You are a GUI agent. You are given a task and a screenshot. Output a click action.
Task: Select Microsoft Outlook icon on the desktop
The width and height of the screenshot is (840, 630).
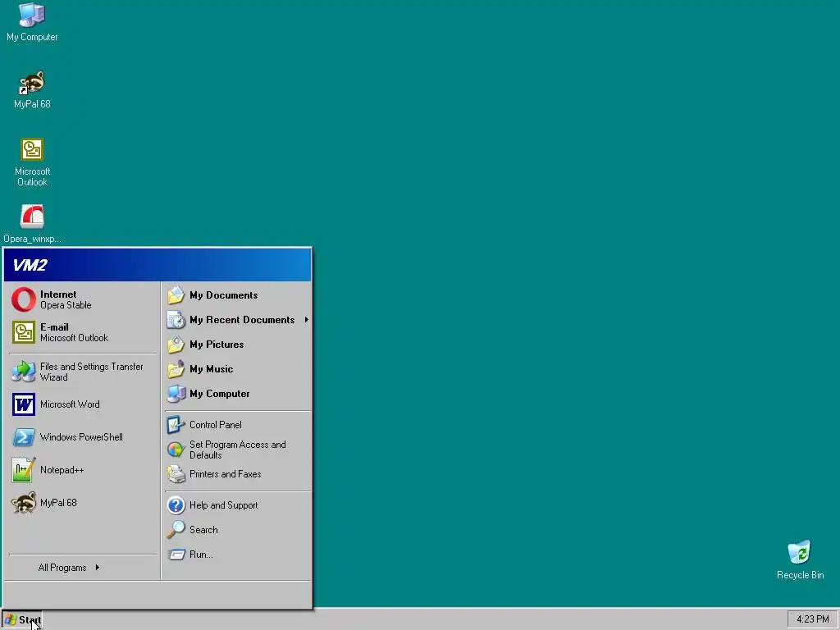click(32, 162)
